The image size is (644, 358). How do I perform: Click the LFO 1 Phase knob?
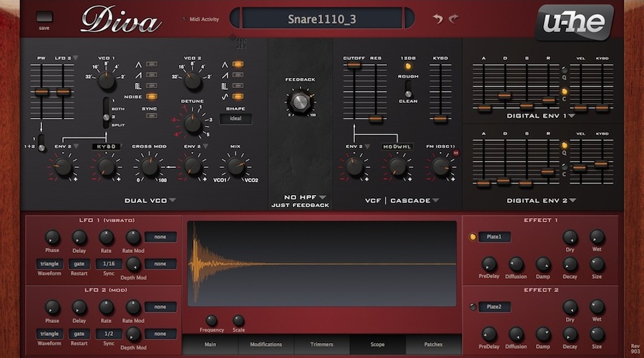[x=52, y=237]
